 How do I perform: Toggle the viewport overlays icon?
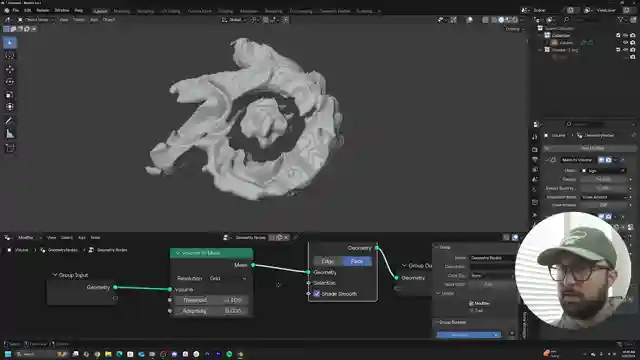pos(470,20)
